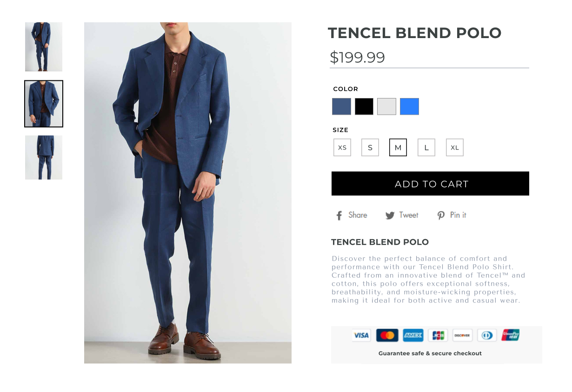Add the Tencel Blend Polo to cart
The image size is (572, 392).
pos(430,183)
